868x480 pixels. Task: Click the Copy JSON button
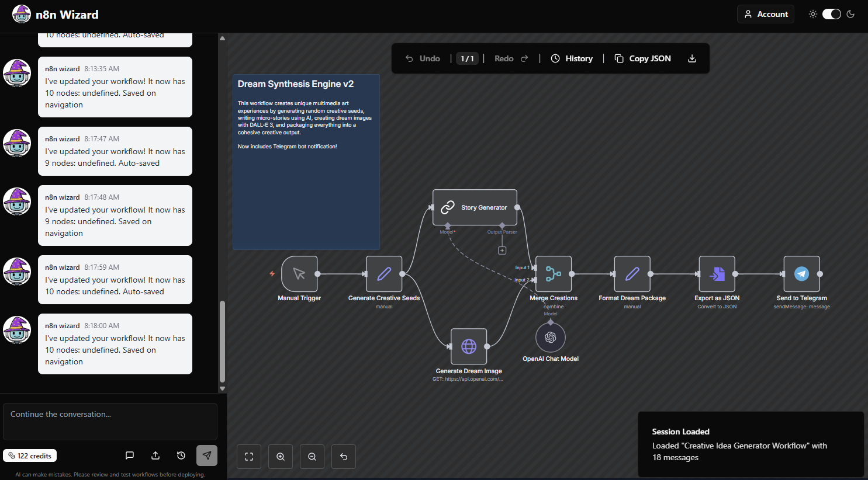(642, 58)
